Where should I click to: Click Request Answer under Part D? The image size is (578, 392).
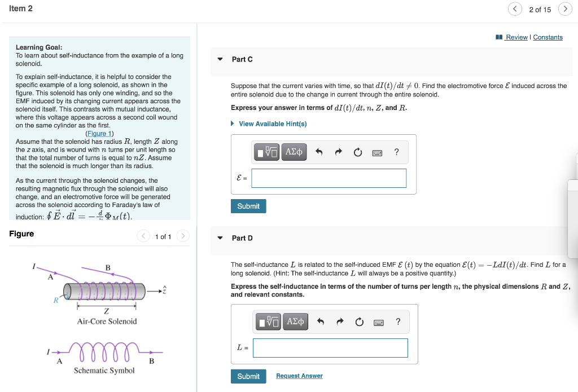click(299, 376)
